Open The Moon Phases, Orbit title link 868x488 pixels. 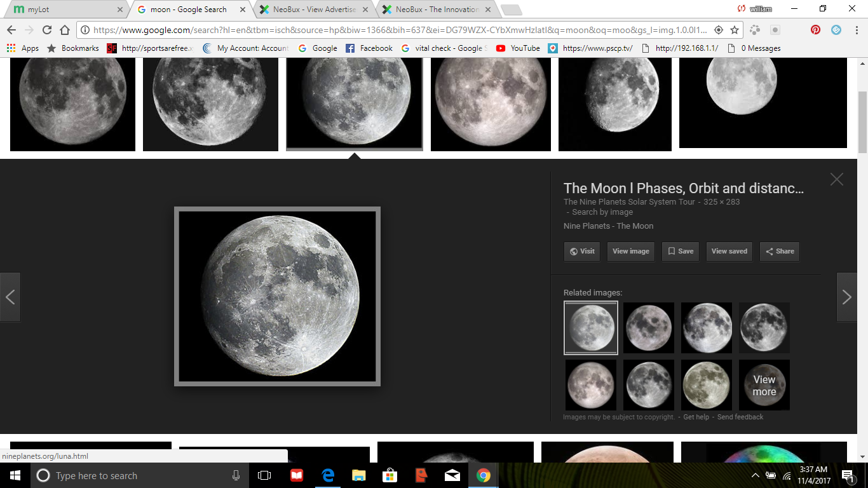point(684,188)
